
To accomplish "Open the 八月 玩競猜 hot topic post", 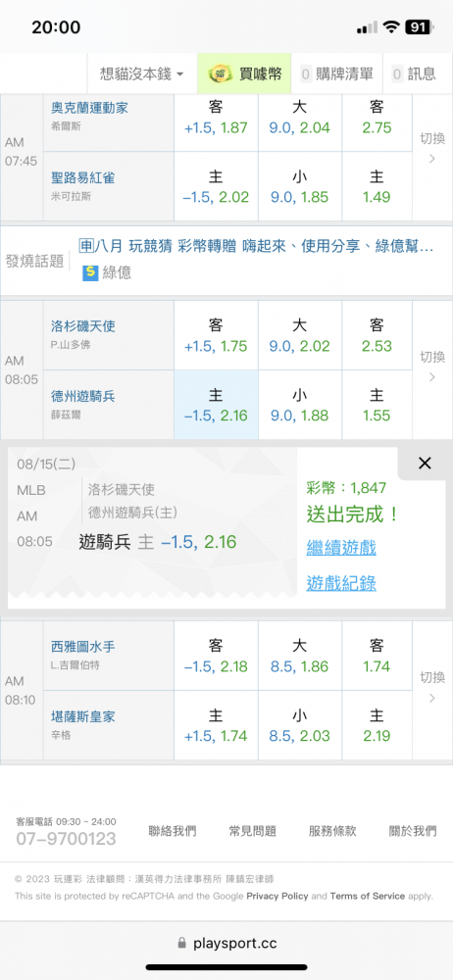I will [257, 246].
